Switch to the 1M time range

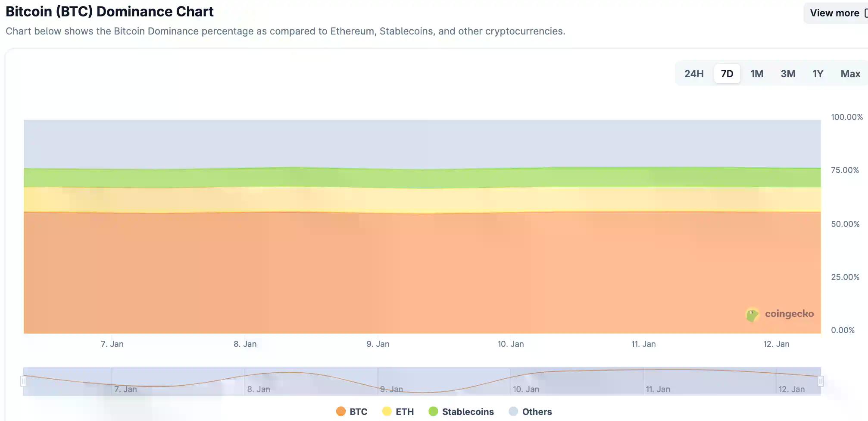[x=756, y=74]
